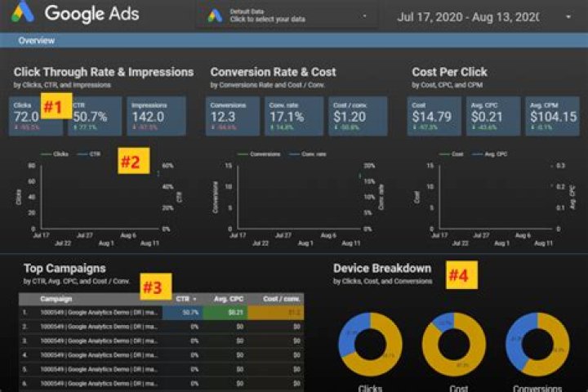Click the #3 annotation marker
The width and height of the screenshot is (588, 392).
click(x=154, y=287)
